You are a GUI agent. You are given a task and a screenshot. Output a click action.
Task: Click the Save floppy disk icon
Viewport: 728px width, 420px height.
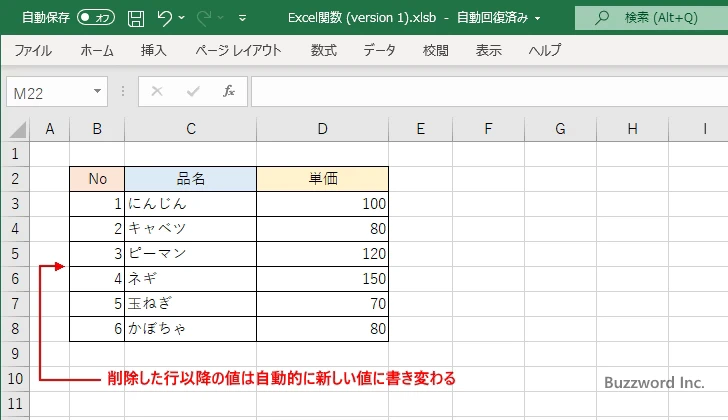pos(136,18)
